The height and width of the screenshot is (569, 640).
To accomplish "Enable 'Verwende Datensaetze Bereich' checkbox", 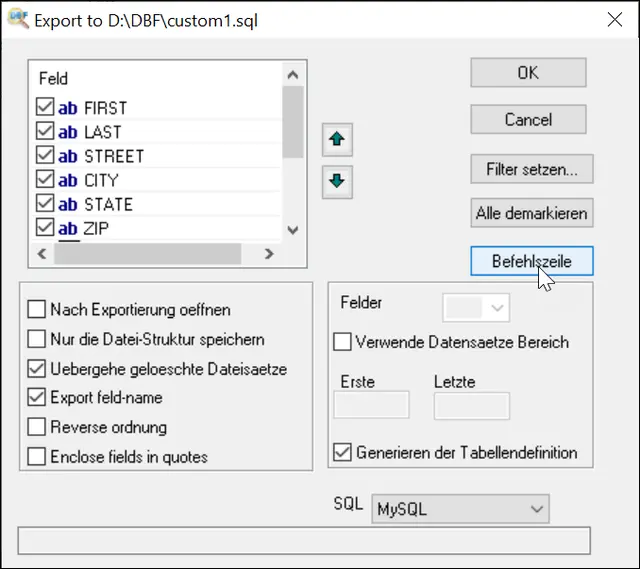I will click(342, 342).
